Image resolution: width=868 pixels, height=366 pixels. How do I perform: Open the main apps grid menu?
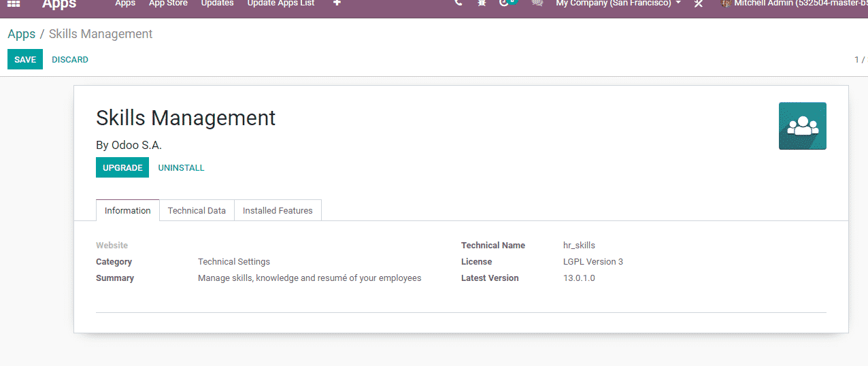14,3
